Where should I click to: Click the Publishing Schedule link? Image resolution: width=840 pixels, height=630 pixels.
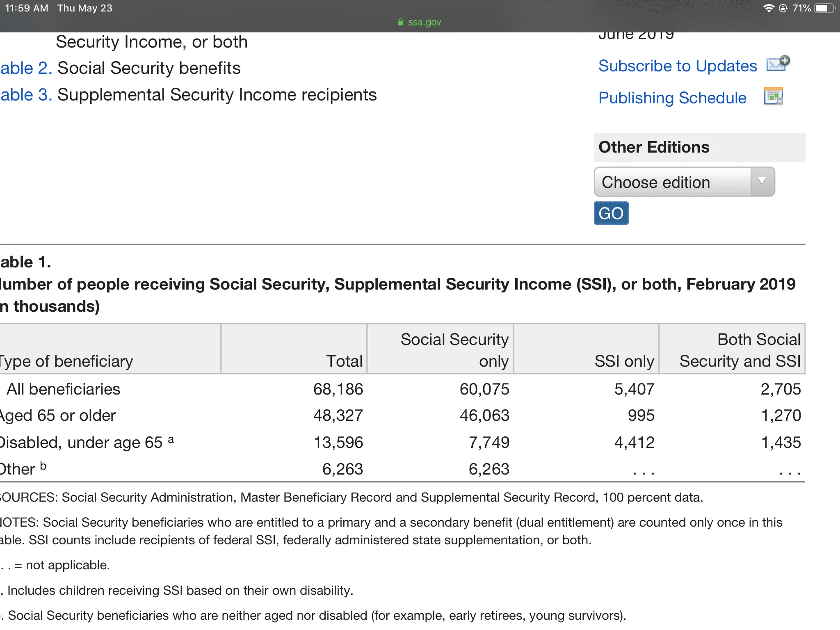pos(672,98)
